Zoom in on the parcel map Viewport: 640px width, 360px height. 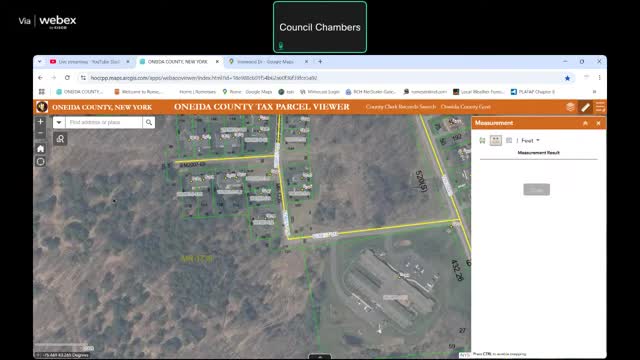tap(40, 122)
